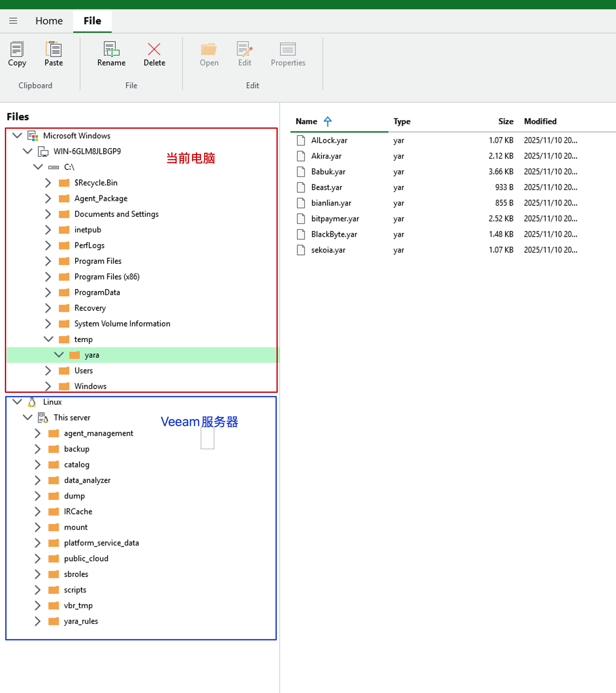Click the yara folder icon

point(74,355)
